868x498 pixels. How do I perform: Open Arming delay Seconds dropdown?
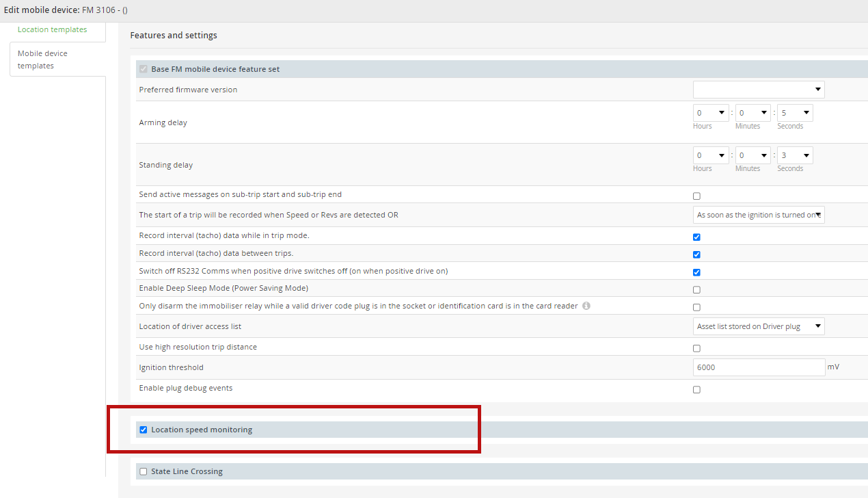click(x=795, y=113)
